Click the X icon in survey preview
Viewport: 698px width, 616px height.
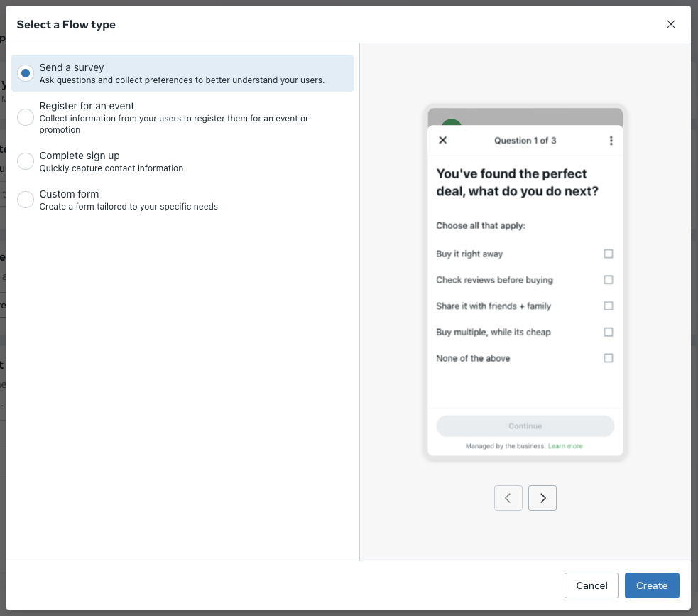(x=443, y=140)
